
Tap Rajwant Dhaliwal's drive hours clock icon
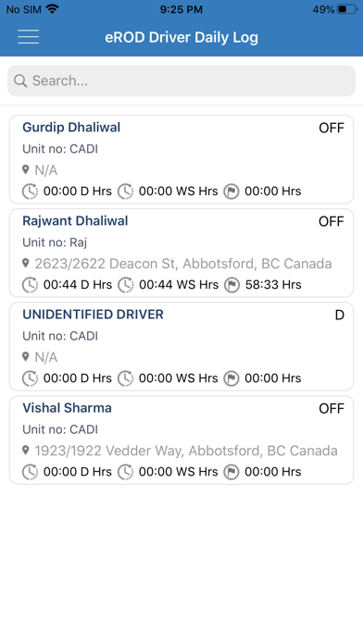pos(30,285)
